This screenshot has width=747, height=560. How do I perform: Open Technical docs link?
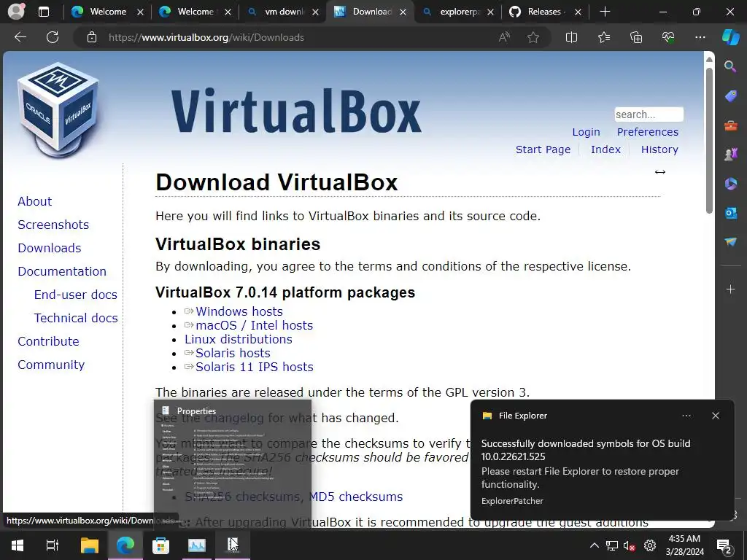(76, 318)
